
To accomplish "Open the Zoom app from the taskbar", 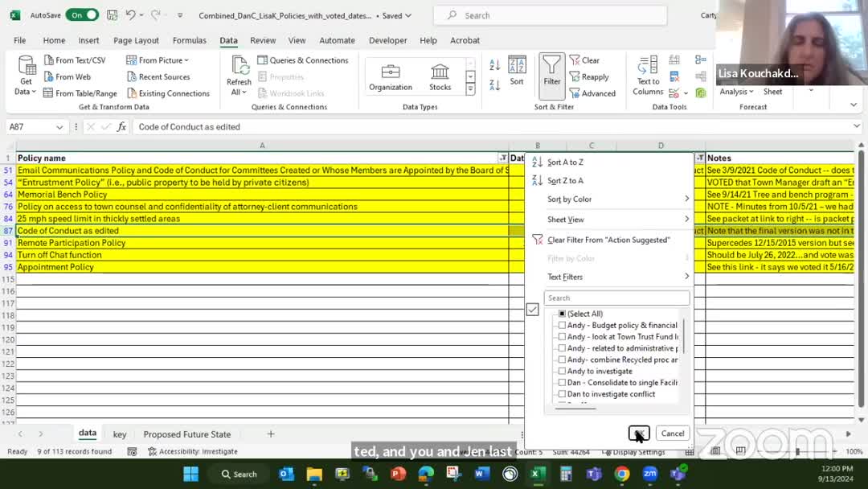I will click(x=650, y=474).
